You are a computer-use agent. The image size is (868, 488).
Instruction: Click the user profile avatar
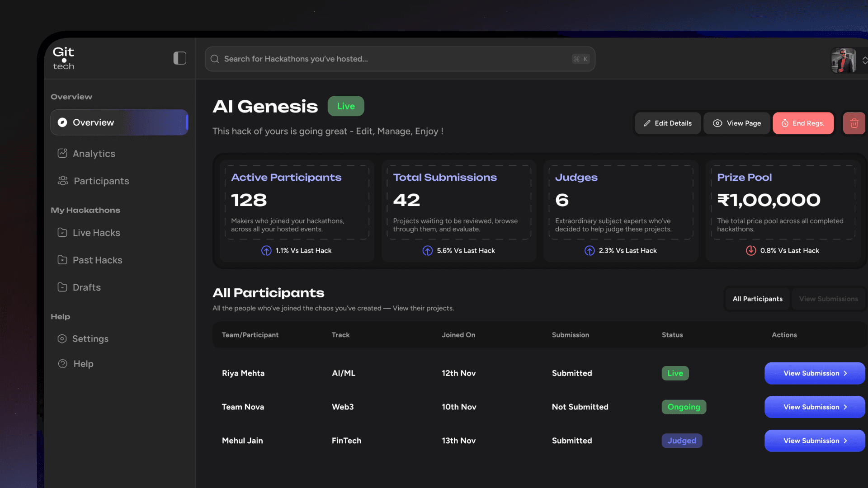point(843,61)
